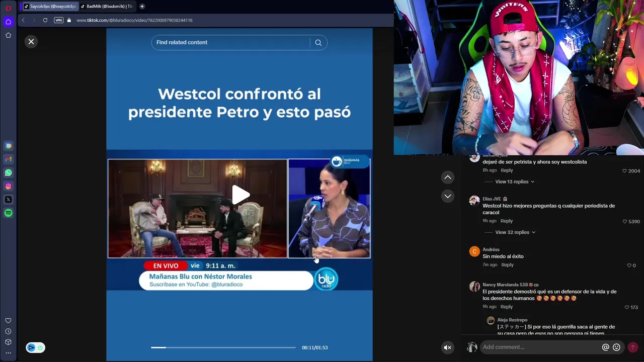The image size is (644, 362).
Task: Expand View 13 replies
Action: tap(515, 182)
